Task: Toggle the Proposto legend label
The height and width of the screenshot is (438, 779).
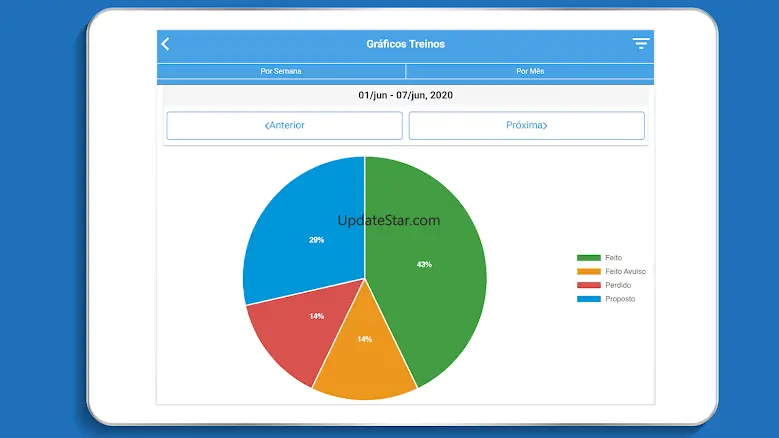Action: coord(620,299)
